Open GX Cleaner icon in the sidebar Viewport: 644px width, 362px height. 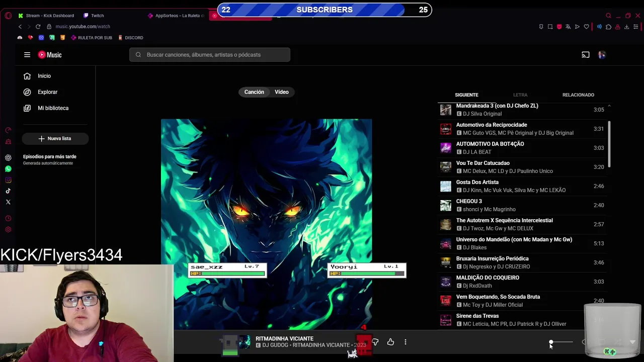point(8,142)
